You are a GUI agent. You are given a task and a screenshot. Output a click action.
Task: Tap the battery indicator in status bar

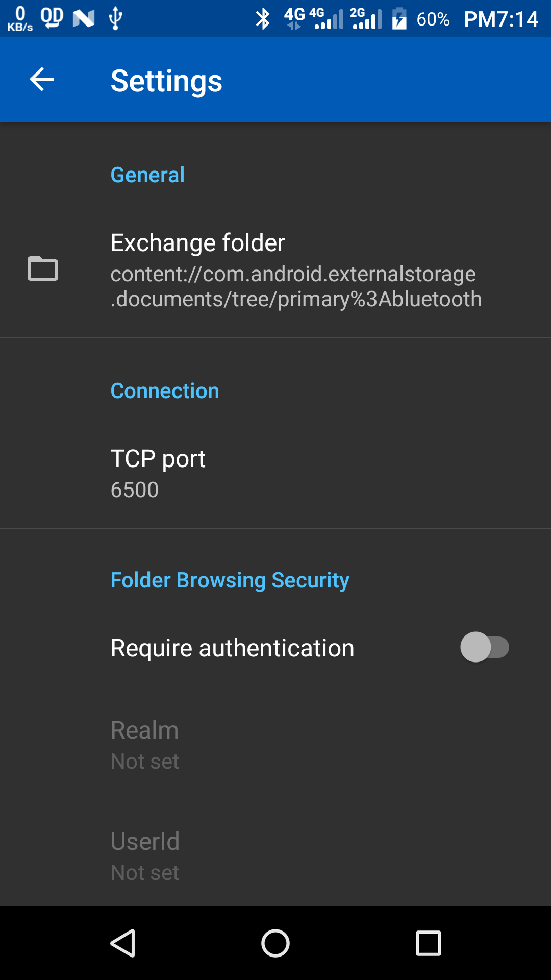[399, 19]
